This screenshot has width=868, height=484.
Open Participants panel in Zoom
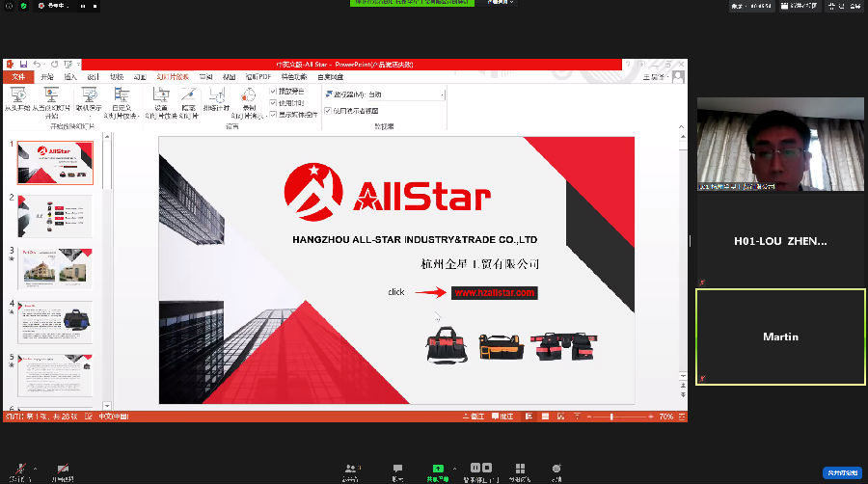(x=351, y=472)
